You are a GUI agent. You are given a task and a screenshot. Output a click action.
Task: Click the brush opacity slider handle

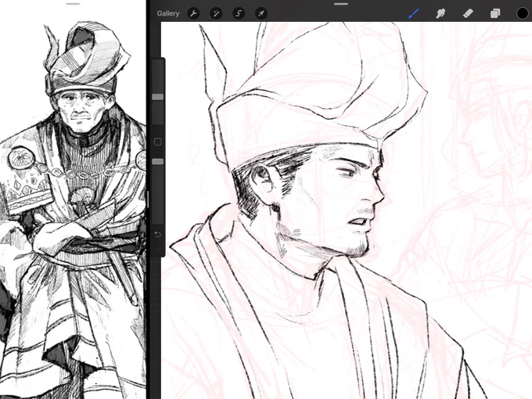coord(158,162)
